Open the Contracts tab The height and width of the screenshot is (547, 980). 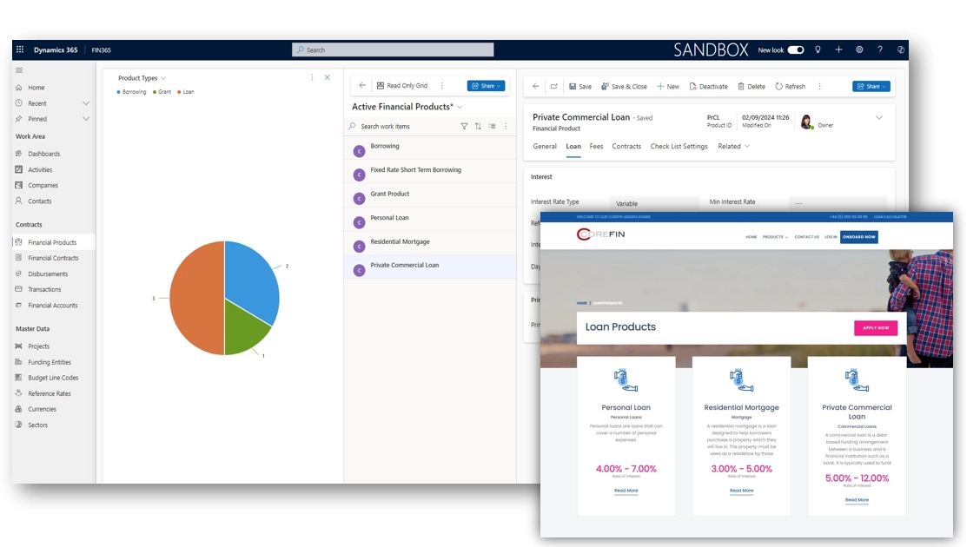(x=626, y=146)
